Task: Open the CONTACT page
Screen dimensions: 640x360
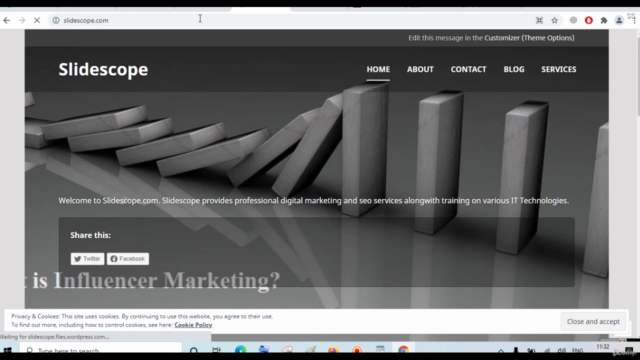Action: click(x=468, y=69)
